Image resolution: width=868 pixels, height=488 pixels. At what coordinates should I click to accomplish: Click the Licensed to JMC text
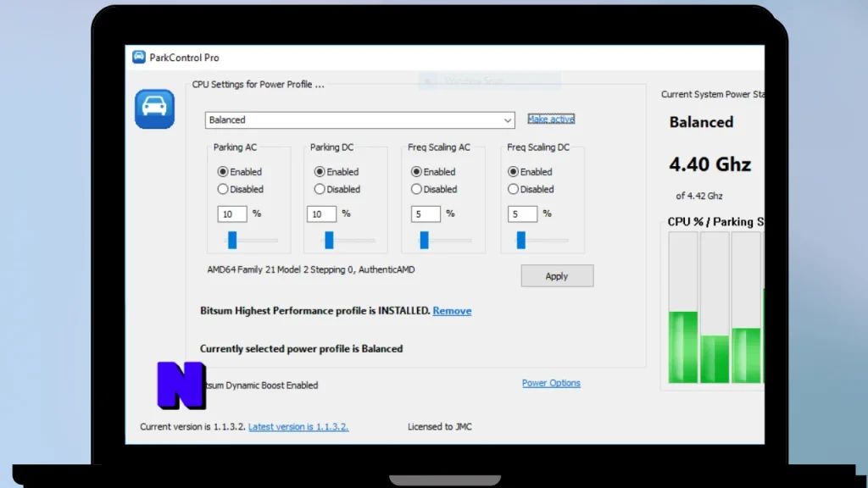[x=440, y=427]
